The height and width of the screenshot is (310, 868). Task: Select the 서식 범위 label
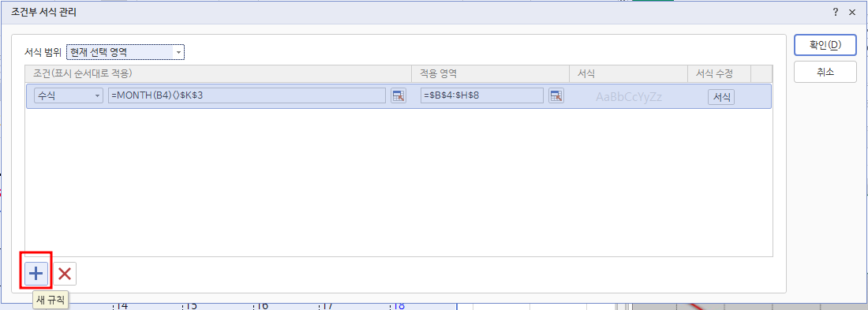(x=43, y=53)
